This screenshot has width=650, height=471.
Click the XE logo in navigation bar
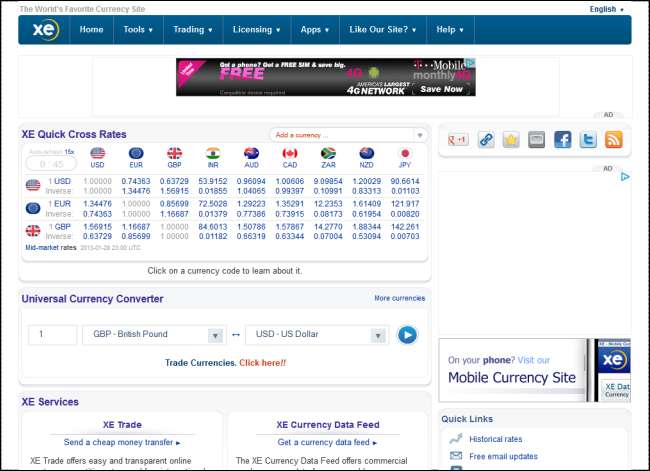pyautogui.click(x=44, y=30)
